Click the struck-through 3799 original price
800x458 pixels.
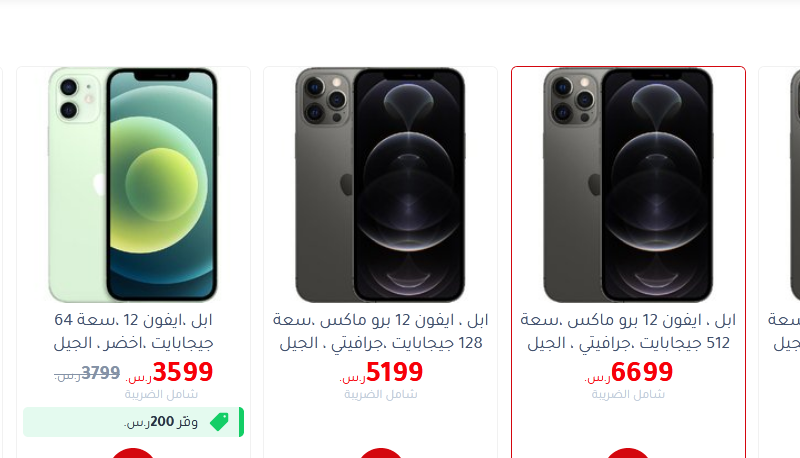[87, 373]
